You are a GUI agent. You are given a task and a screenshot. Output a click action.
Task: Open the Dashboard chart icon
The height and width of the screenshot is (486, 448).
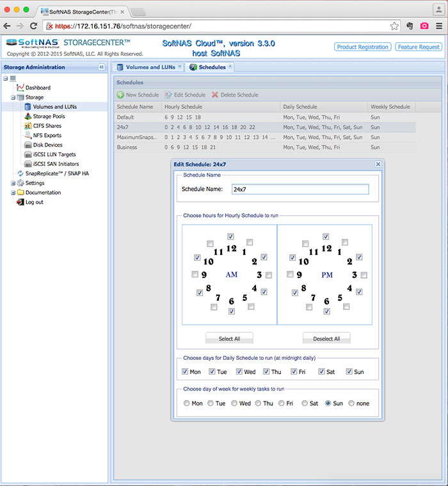pos(20,88)
